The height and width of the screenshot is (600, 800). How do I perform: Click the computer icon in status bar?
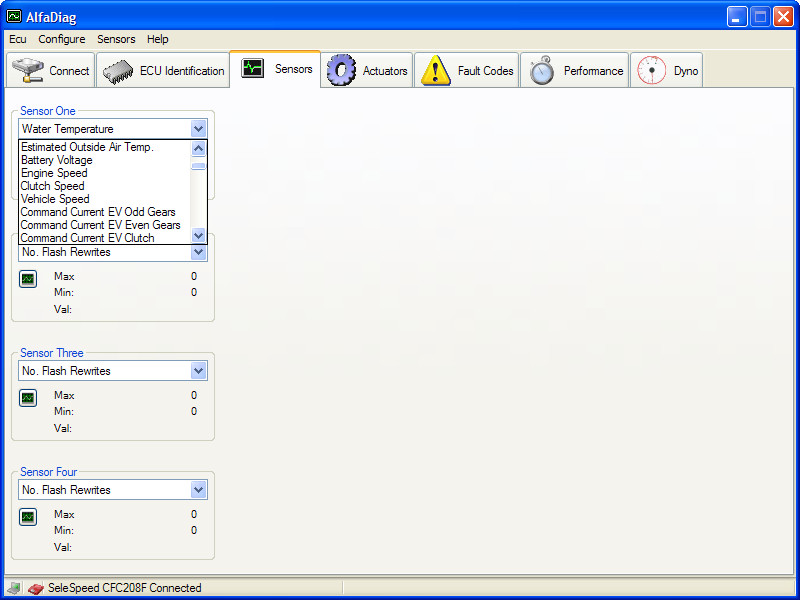pos(14,588)
